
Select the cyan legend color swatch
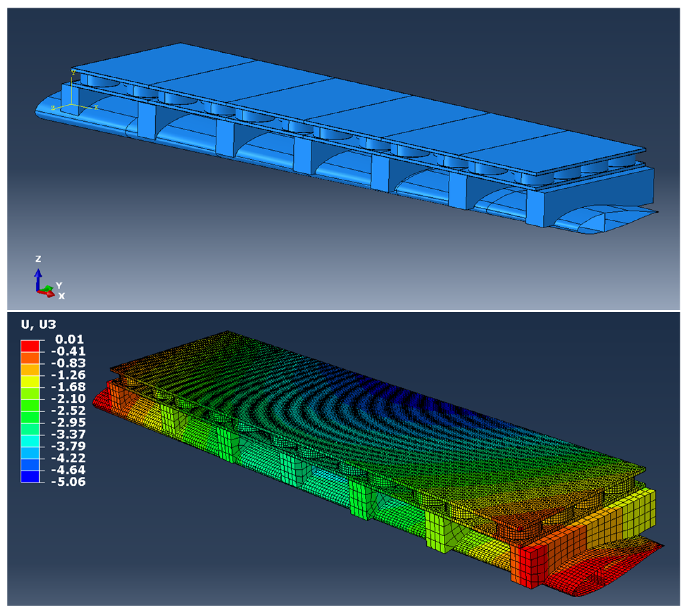tap(30, 441)
